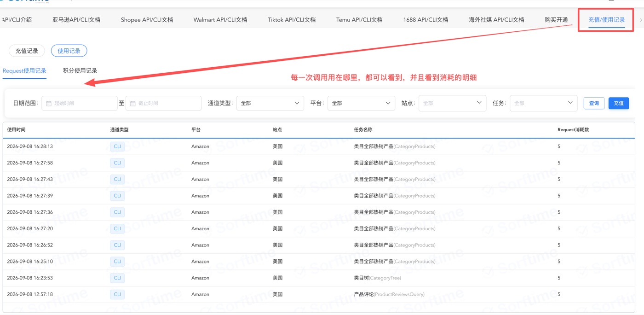This screenshot has width=644, height=315.
Task: Click 美国 in the 16:26:52 row
Action: click(277, 245)
